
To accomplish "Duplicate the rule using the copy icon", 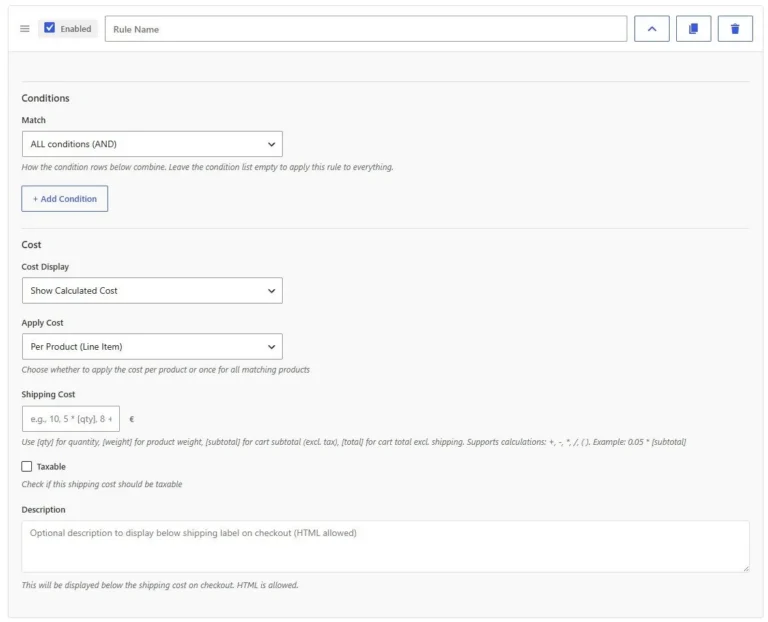I will [x=693, y=29].
